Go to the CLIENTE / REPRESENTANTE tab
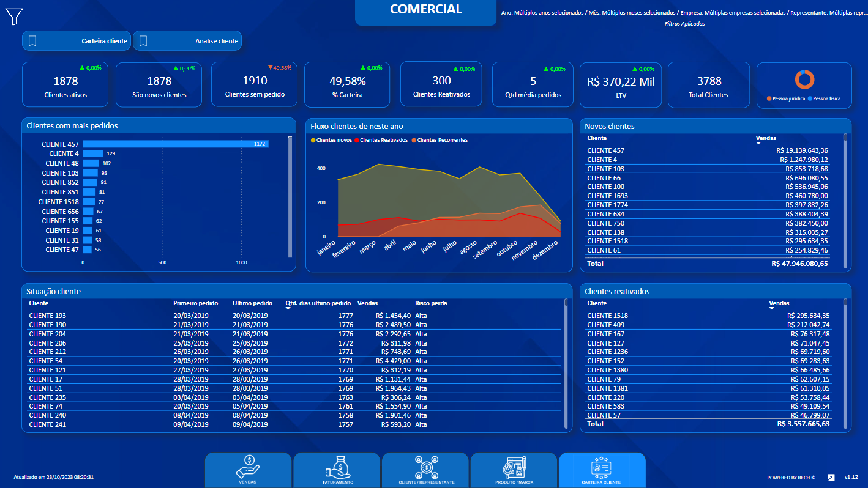Screen dimensions: 868x488 pos(426,470)
